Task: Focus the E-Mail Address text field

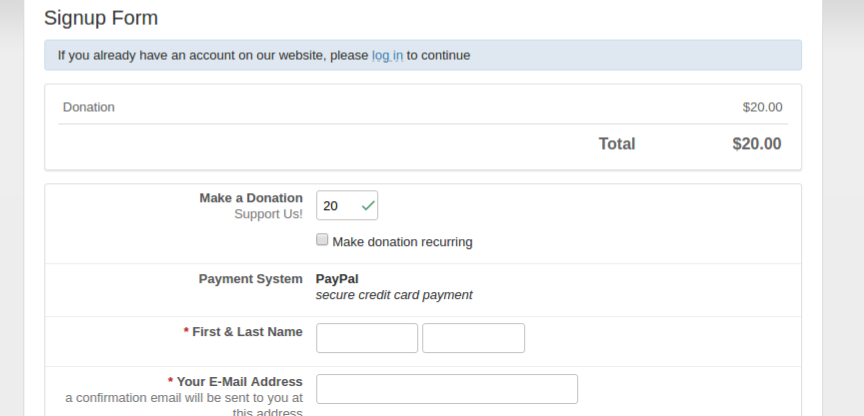Action: pos(447,389)
